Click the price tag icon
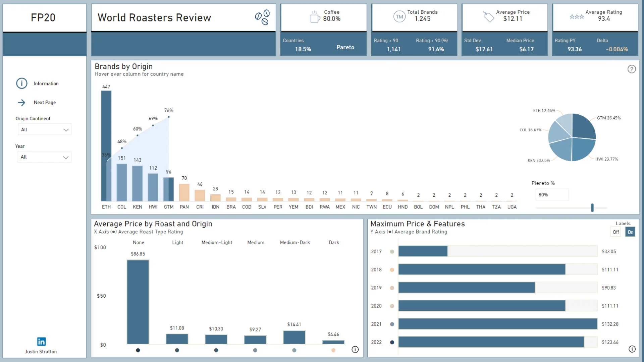This screenshot has height=362, width=644. 488,16
